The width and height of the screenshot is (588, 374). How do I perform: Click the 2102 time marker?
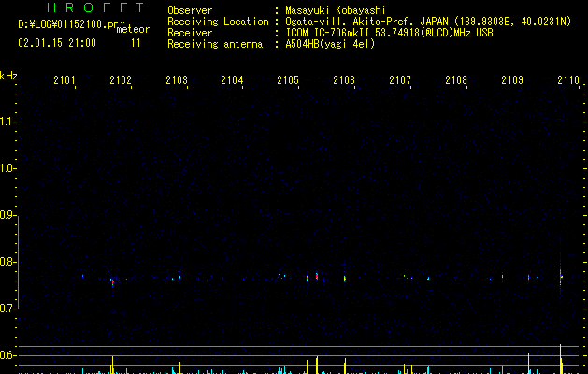click(121, 80)
